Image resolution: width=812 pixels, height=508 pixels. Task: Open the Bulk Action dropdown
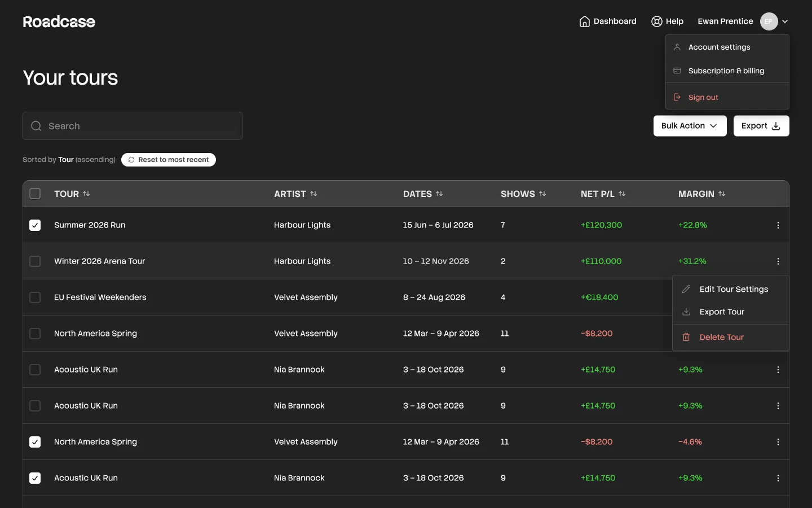click(690, 126)
